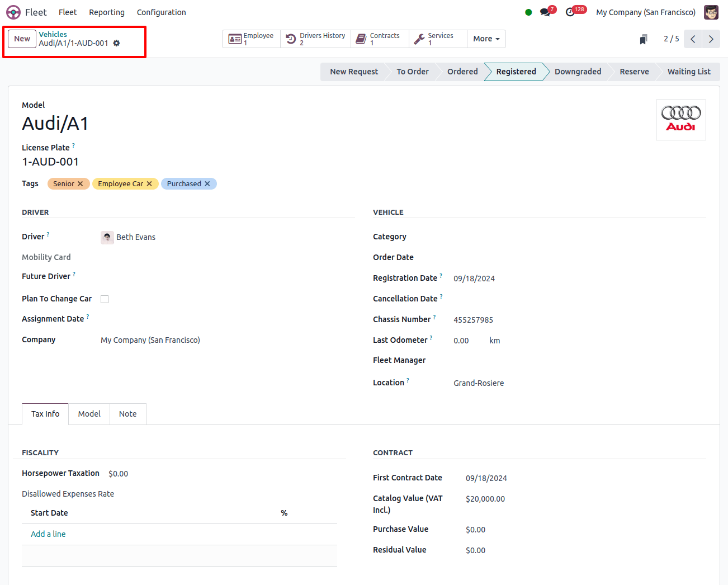This screenshot has width=728, height=585.
Task: Edit the License Plate 1-AUD-001 field
Action: point(50,162)
